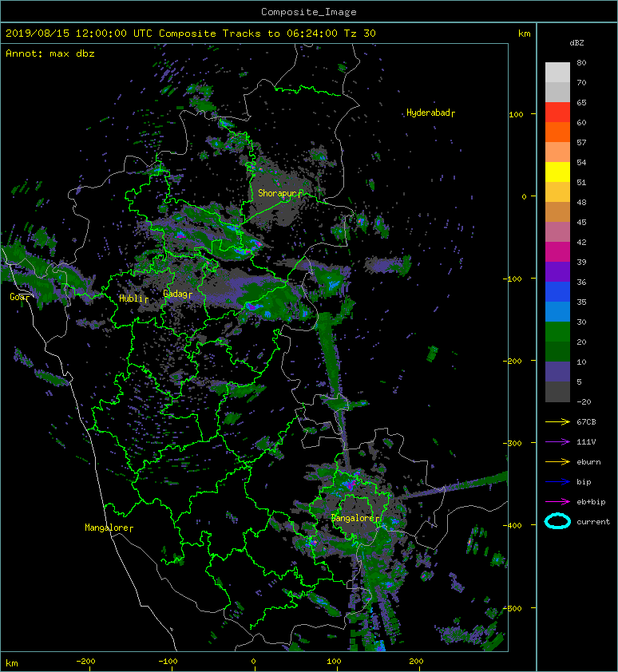Click the eburn yellow arrow icon
Viewport: 618px width, 672px height.
pos(557,461)
